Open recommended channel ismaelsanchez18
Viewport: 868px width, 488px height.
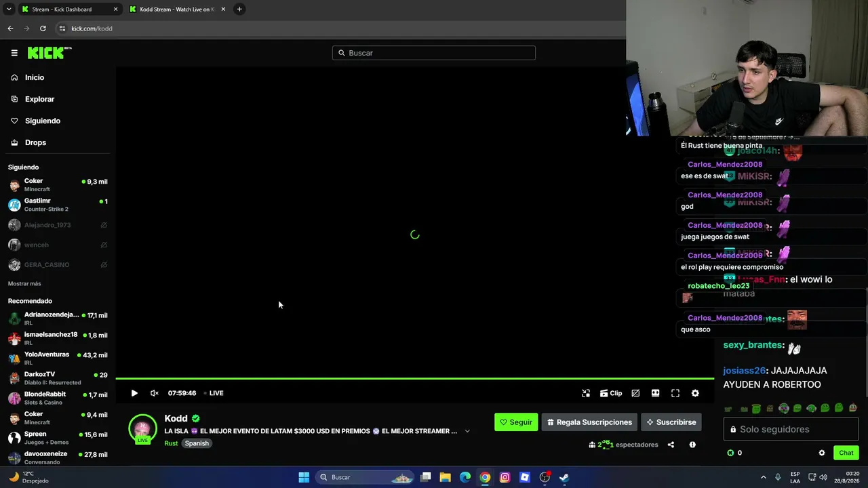click(x=58, y=338)
